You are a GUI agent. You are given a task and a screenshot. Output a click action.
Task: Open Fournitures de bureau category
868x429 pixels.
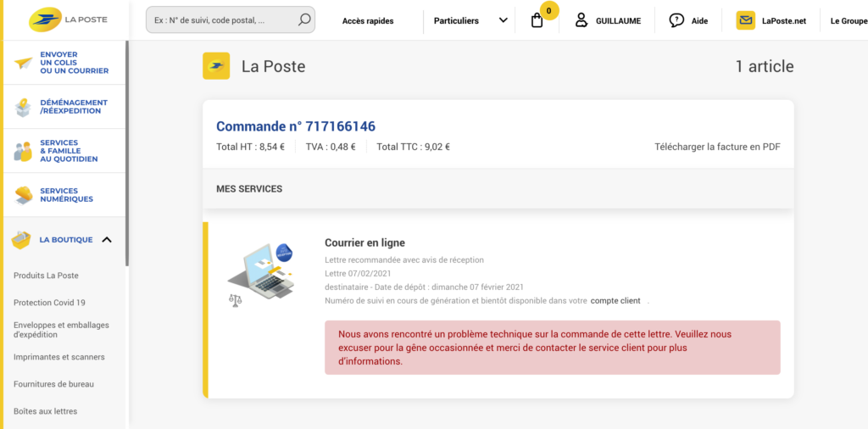pos(53,384)
